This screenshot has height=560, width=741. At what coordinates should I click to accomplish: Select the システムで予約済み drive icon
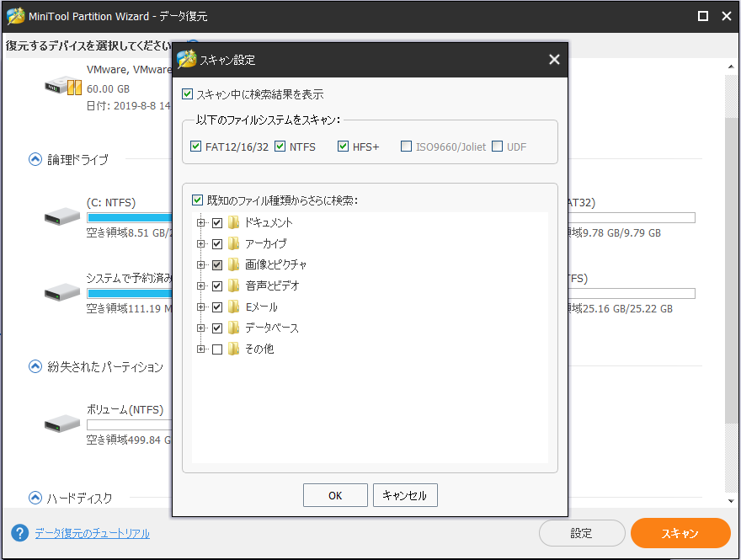[x=62, y=292]
